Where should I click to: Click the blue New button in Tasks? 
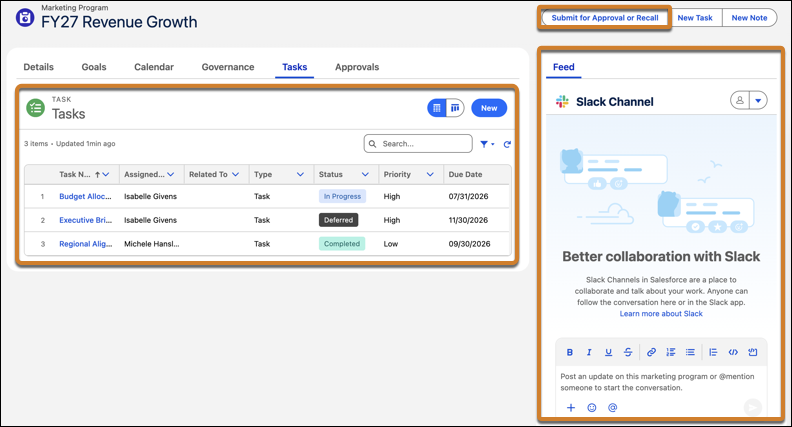[489, 108]
